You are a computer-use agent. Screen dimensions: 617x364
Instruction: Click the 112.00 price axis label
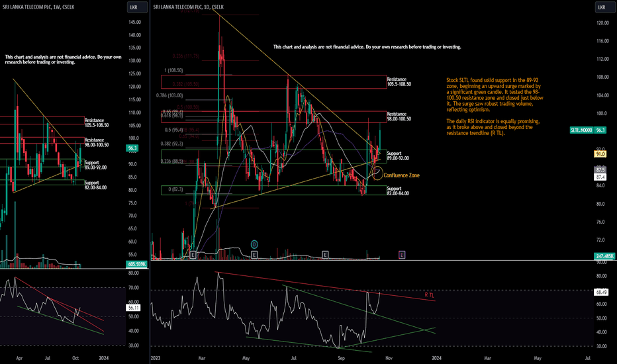(x=602, y=59)
